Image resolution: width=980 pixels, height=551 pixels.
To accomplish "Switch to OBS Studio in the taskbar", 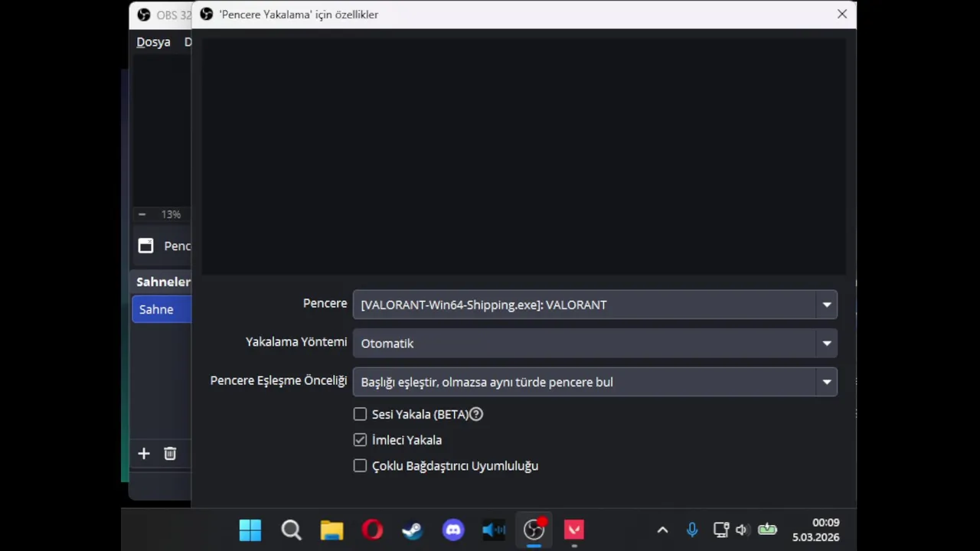I will pos(534,530).
